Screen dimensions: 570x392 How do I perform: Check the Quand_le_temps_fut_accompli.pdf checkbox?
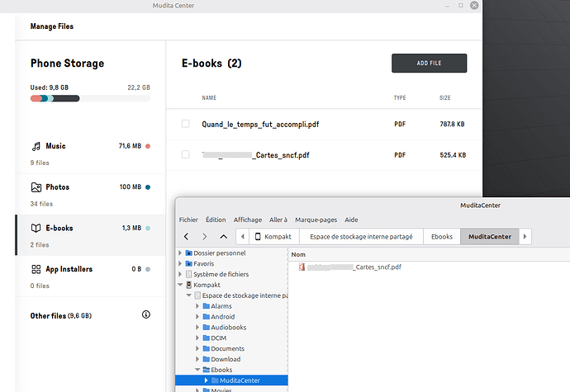point(186,124)
